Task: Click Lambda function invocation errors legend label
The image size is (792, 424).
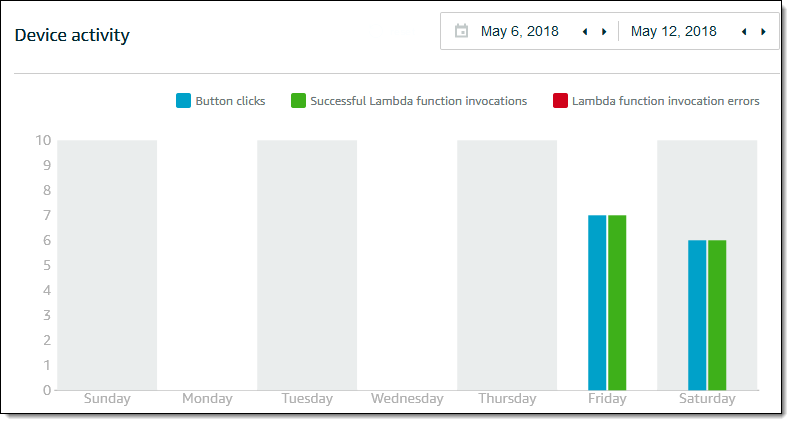Action: pyautogui.click(x=665, y=101)
